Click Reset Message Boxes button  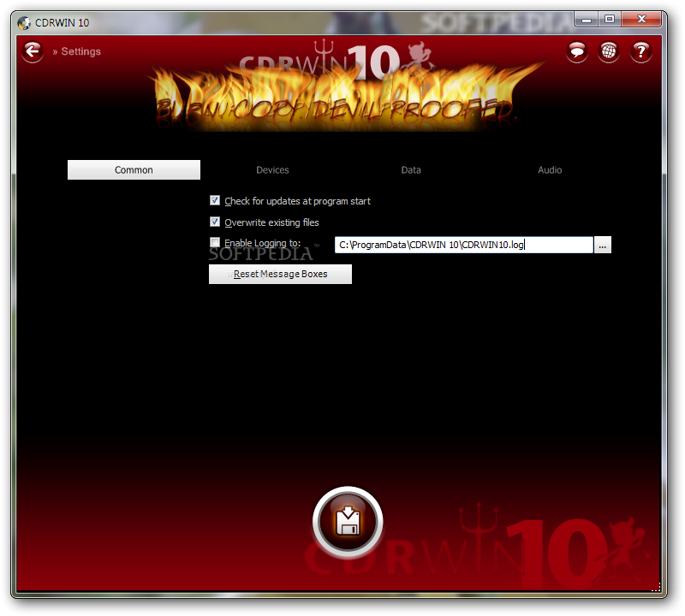pos(280,274)
